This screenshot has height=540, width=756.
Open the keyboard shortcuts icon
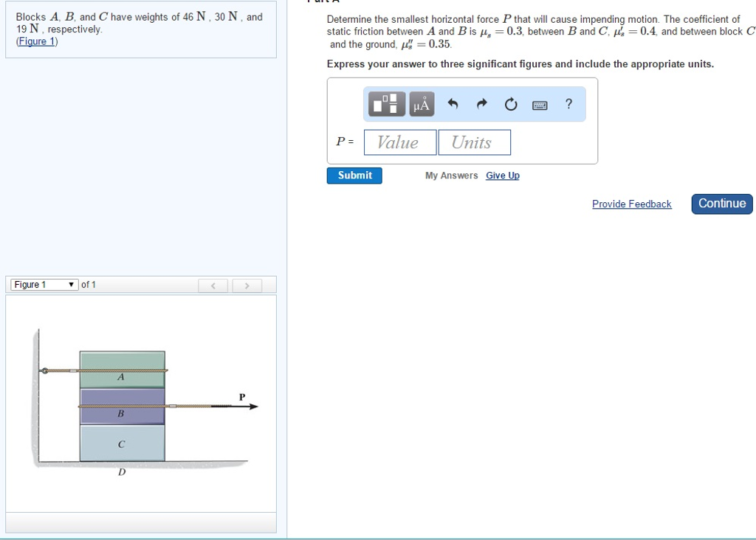coord(540,105)
